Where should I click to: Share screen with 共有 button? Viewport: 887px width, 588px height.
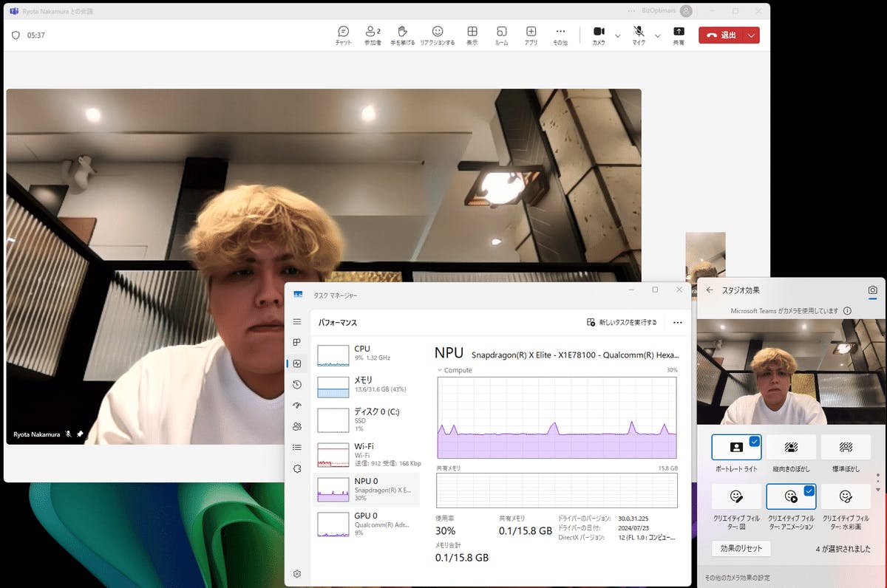click(x=679, y=35)
